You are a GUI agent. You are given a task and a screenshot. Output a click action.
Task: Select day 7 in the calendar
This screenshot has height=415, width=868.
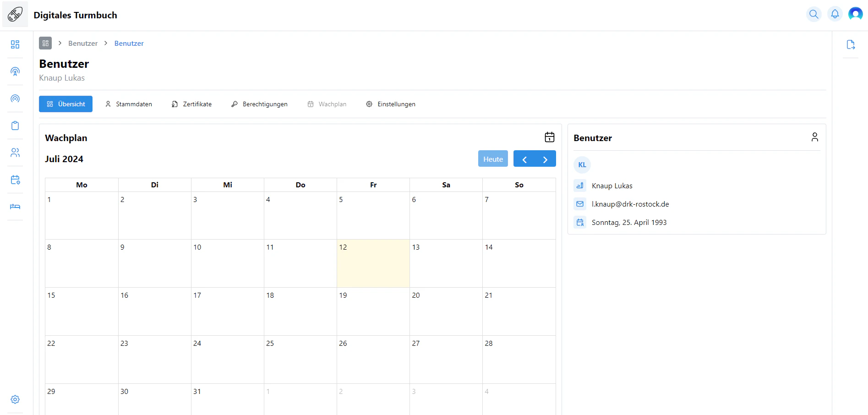tap(519, 215)
